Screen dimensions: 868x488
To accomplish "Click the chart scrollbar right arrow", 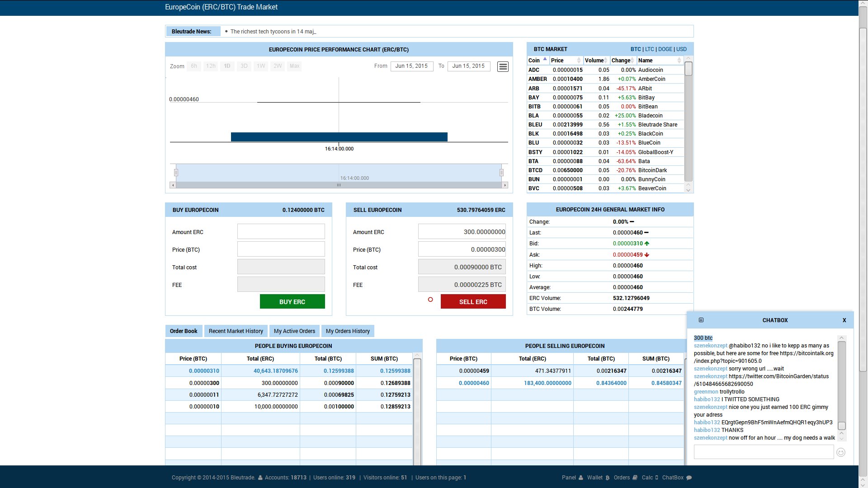I will pos(505,185).
